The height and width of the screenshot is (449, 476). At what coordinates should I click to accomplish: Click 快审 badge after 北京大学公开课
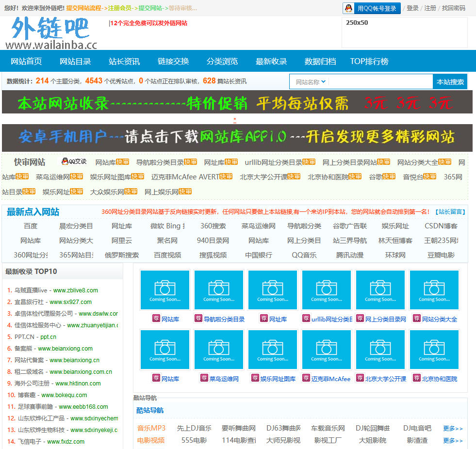[x=294, y=176]
